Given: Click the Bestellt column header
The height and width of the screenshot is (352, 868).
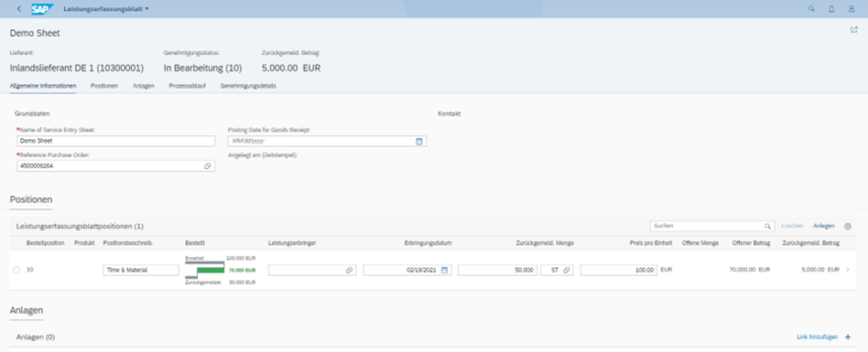Looking at the screenshot, I should [194, 243].
